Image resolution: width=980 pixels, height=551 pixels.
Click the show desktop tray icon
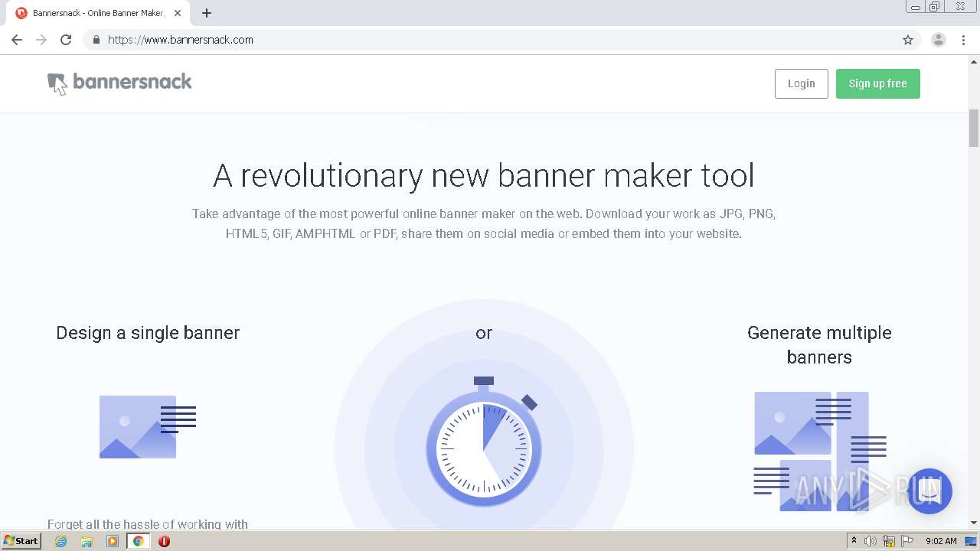pyautogui.click(x=972, y=541)
